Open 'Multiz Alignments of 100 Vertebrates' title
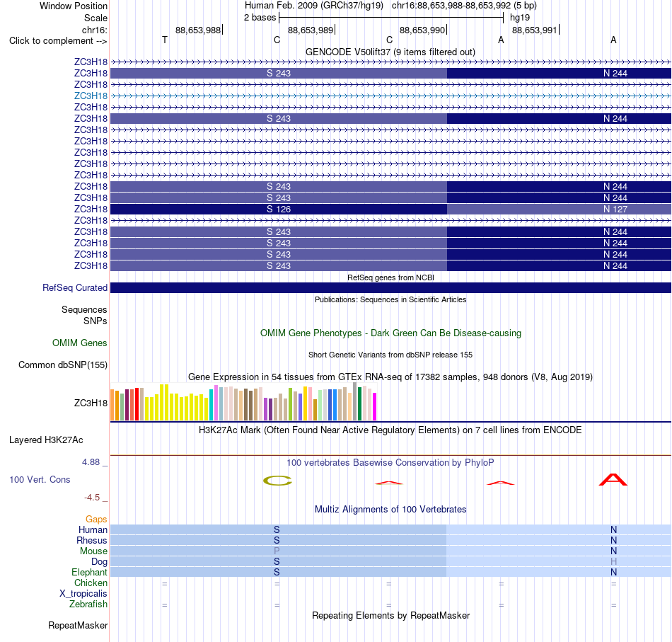Viewport: 672px width, 642px height. pyautogui.click(x=390, y=510)
